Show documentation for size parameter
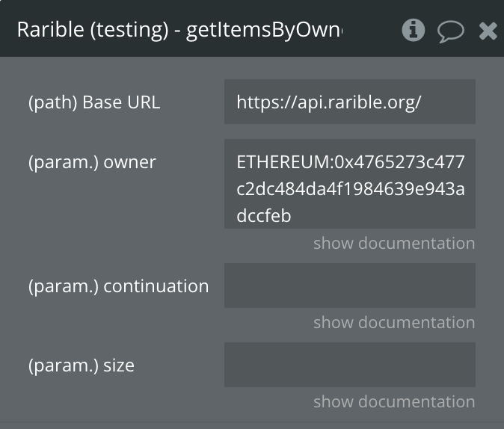 (x=394, y=401)
